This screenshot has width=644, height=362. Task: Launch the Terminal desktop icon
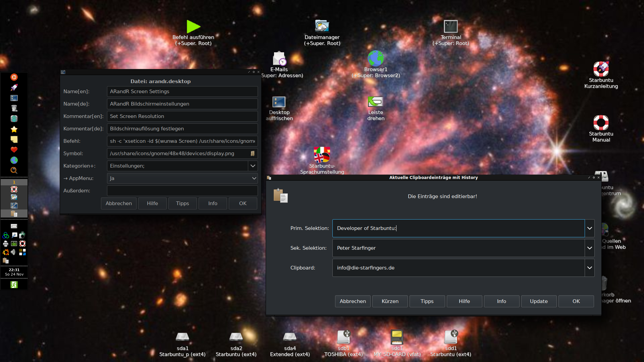[450, 26]
